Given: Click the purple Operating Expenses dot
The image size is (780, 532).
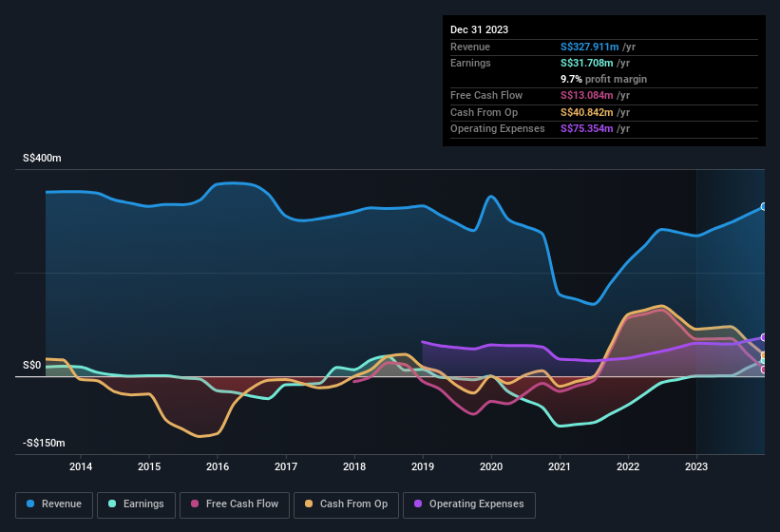Looking at the screenshot, I should pos(418,504).
